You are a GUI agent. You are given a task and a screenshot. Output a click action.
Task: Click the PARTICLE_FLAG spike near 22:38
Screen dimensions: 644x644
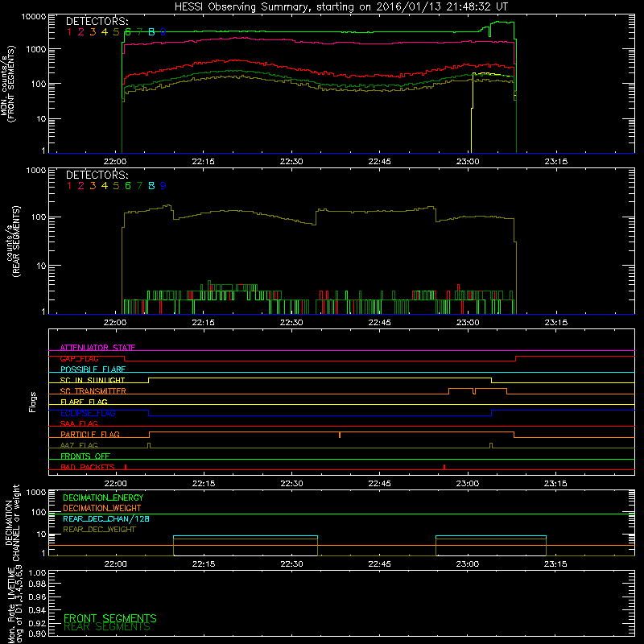pyautogui.click(x=340, y=435)
